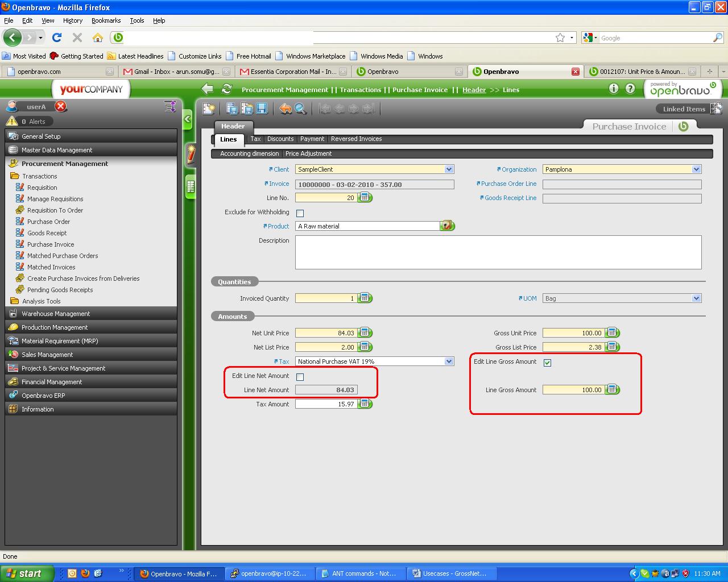The image size is (728, 582).
Task: Open the Tax dropdown
Action: pos(449,361)
